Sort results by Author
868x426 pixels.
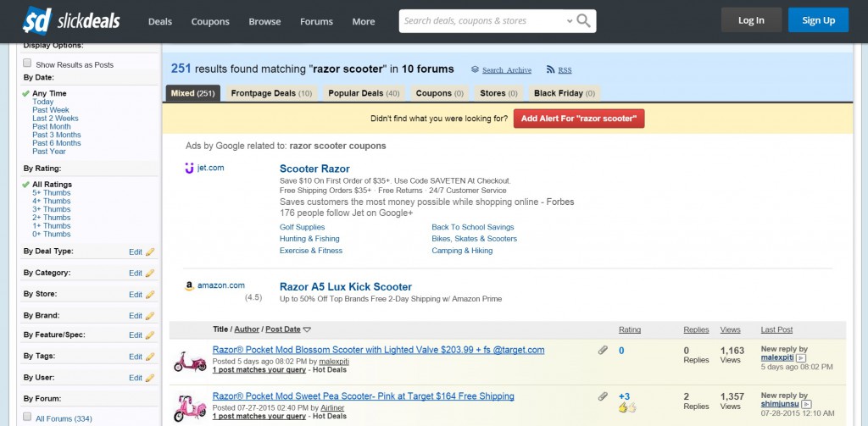247,329
